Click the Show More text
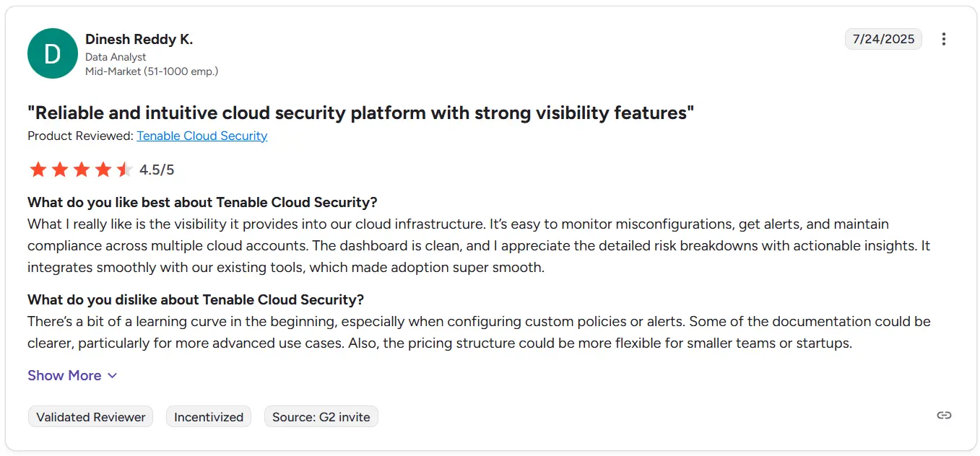Image resolution: width=980 pixels, height=456 pixels. pos(64,375)
